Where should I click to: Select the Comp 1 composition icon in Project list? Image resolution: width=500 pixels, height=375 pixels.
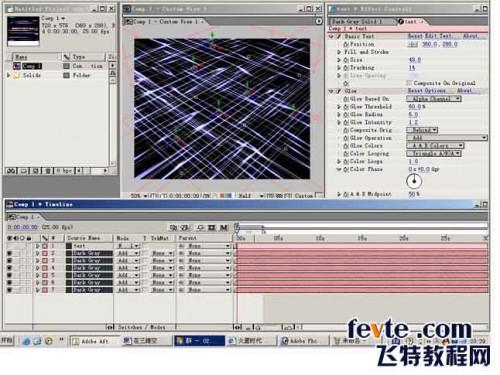coord(17,66)
